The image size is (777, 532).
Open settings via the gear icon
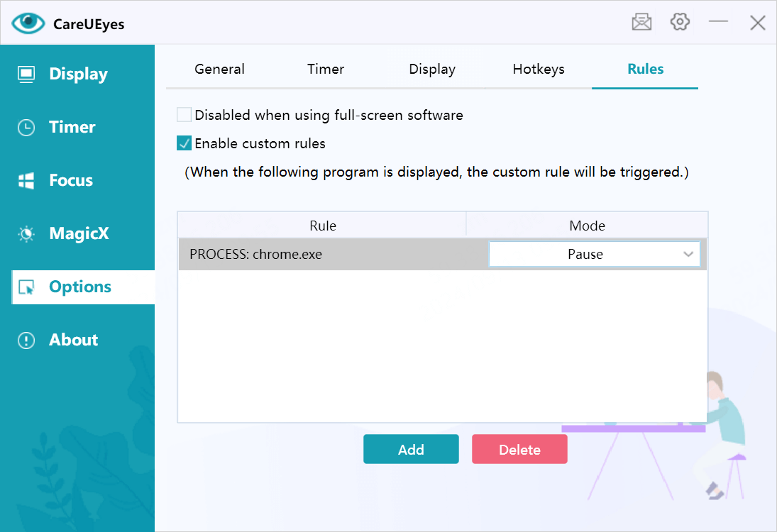680,22
